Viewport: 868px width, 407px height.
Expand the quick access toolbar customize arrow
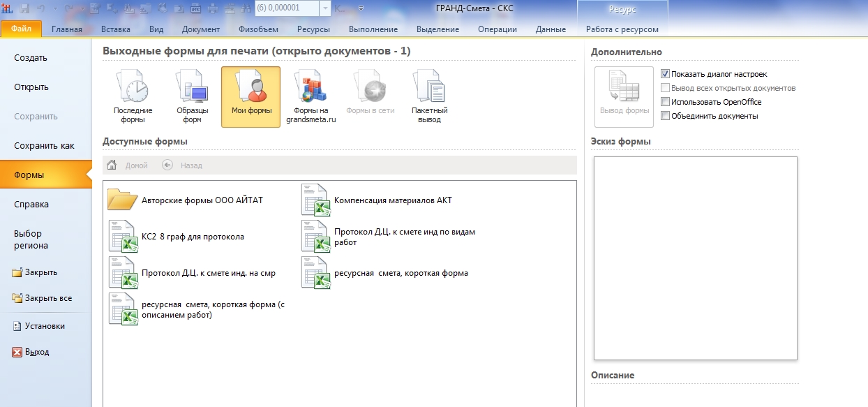coord(361,8)
